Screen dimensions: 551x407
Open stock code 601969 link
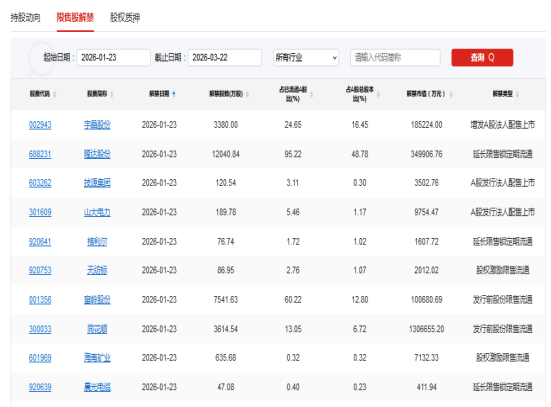coord(40,358)
